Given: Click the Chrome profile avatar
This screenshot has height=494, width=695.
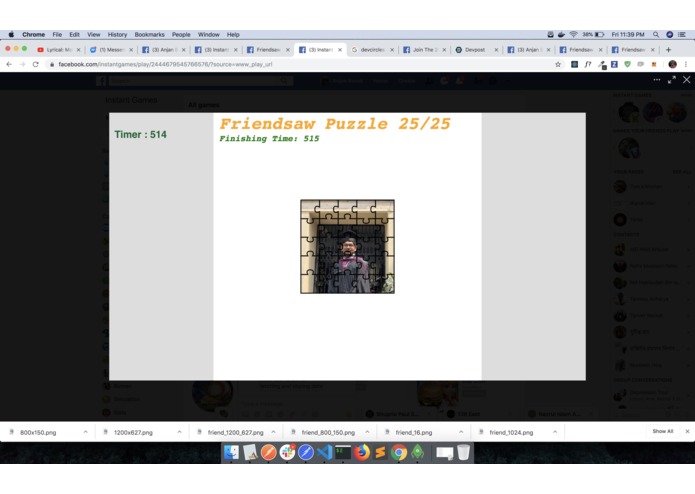Looking at the screenshot, I should tap(672, 64).
